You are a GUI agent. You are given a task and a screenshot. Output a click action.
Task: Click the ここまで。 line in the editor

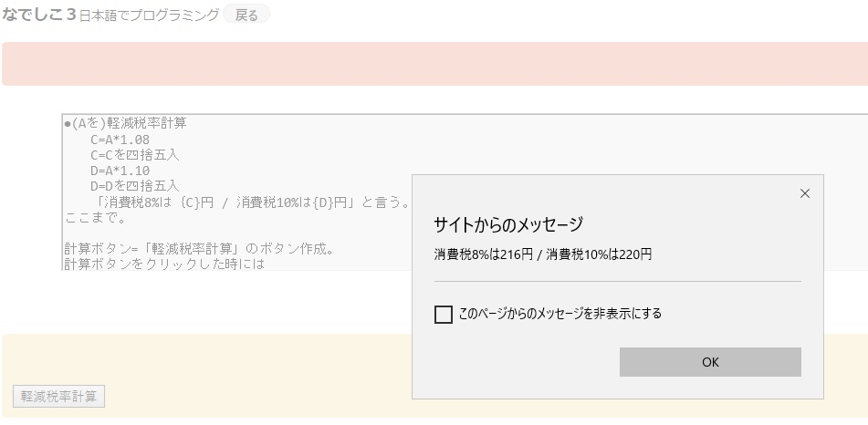click(96, 218)
